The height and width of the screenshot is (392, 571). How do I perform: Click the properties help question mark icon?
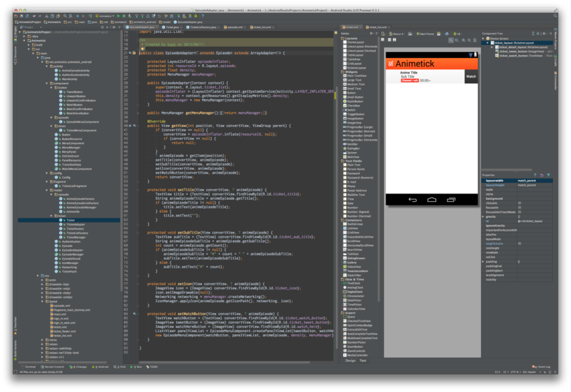pyautogui.click(x=535, y=175)
